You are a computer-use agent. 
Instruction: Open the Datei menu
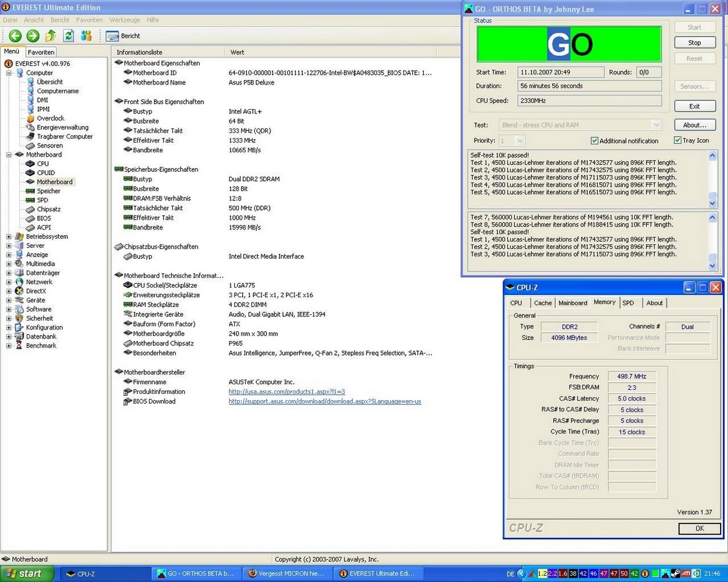[x=10, y=20]
